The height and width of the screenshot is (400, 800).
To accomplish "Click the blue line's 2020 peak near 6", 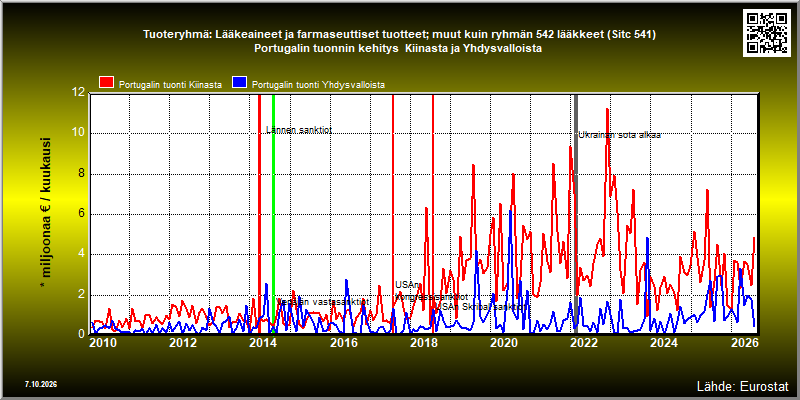I will tap(511, 211).
